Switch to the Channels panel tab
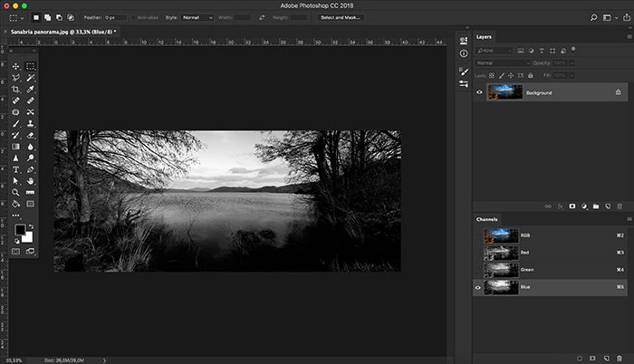Viewport: 634px width, 364px height. [487, 219]
